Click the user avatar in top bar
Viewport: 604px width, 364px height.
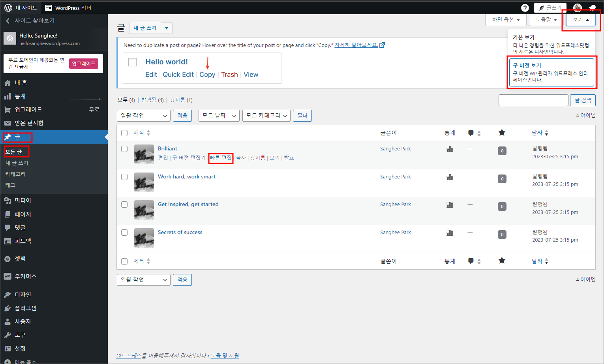(x=577, y=8)
